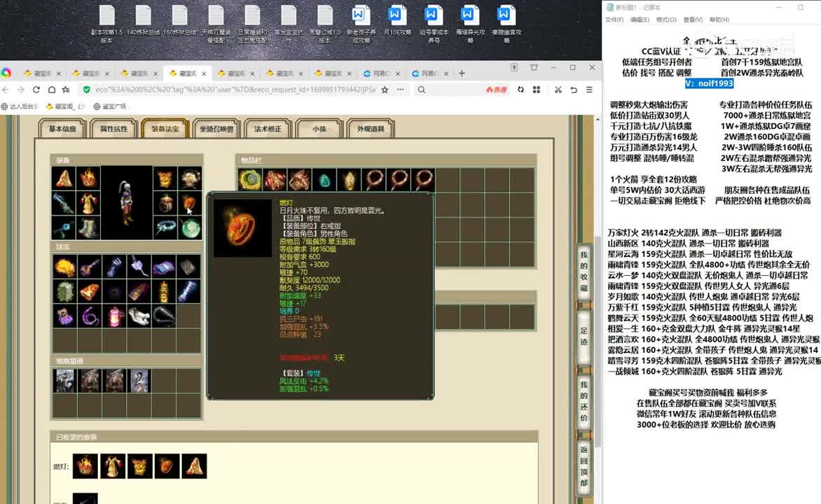Click the 热搜 hot search button
Image resolution: width=821 pixels, height=504 pixels.
pyautogui.click(x=497, y=90)
